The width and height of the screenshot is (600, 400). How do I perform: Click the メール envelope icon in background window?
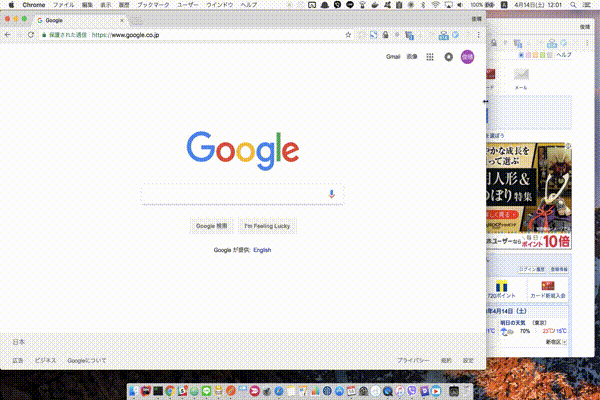(520, 76)
